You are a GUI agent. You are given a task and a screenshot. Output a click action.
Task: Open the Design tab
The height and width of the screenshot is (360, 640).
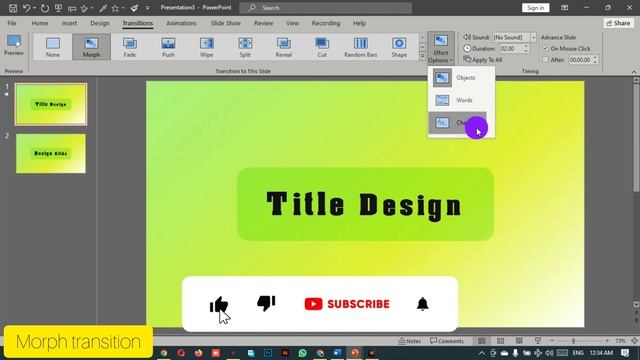point(100,23)
